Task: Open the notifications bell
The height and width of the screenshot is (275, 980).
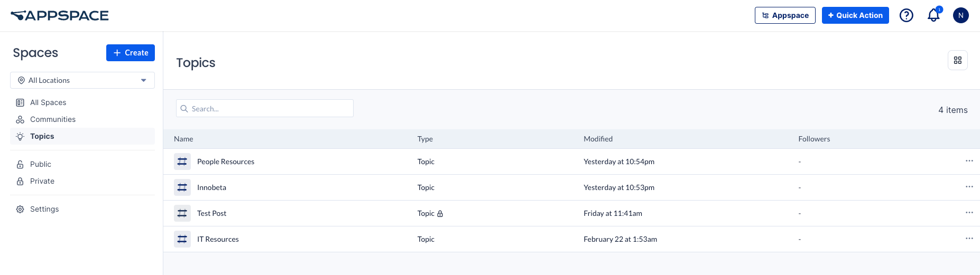Action: point(934,15)
